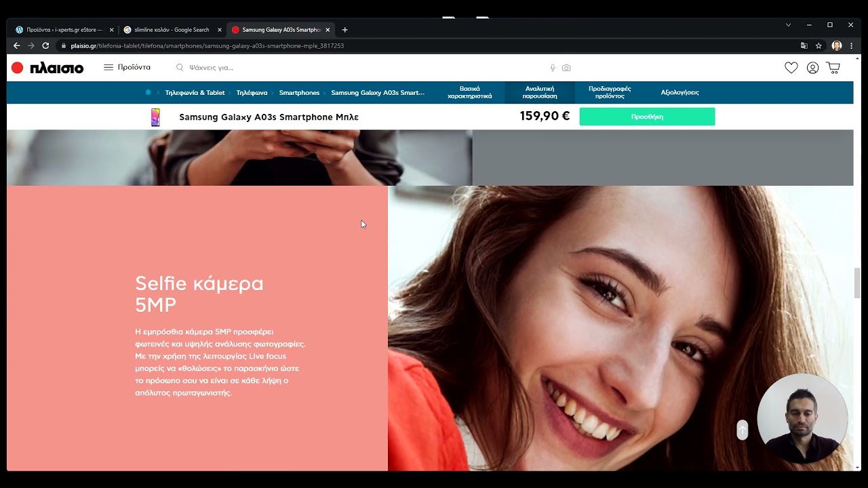868x488 pixels.
Task: Click the Selfie κάμερα 5MP heading
Action: coord(199,293)
